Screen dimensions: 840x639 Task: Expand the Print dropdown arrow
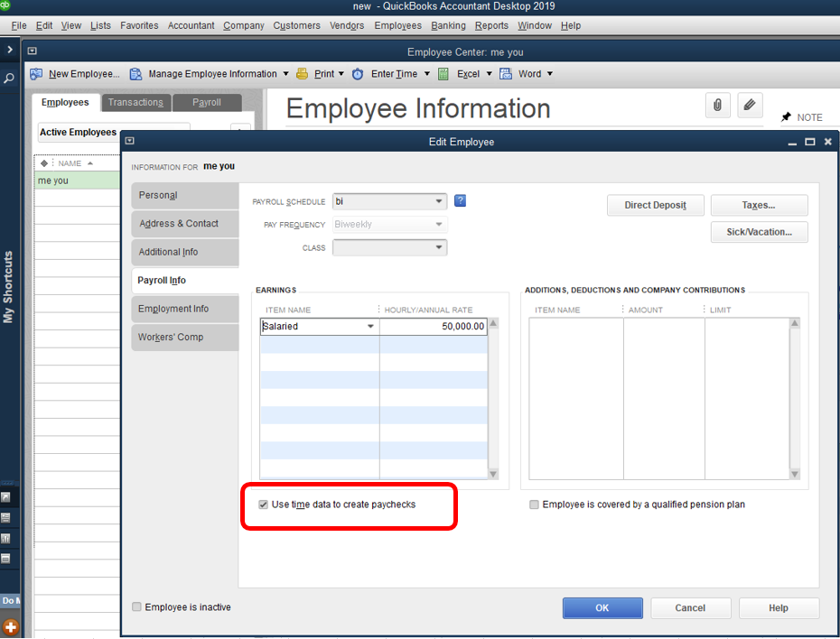[x=341, y=74]
